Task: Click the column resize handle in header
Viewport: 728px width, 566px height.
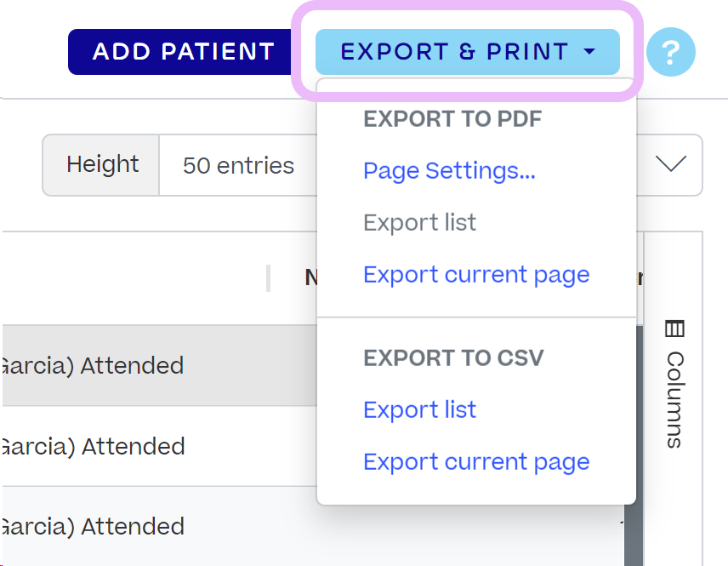Action: click(269, 278)
